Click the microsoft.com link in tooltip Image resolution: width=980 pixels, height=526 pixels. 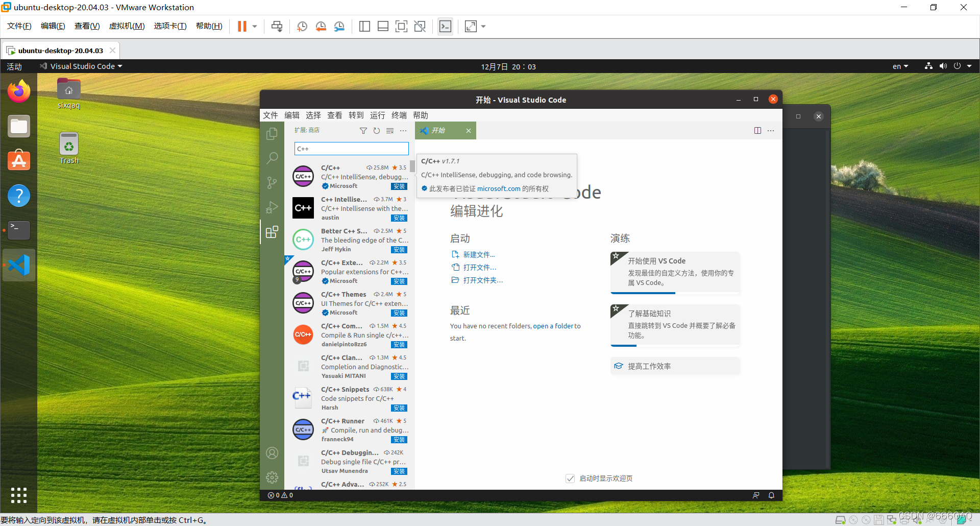499,189
